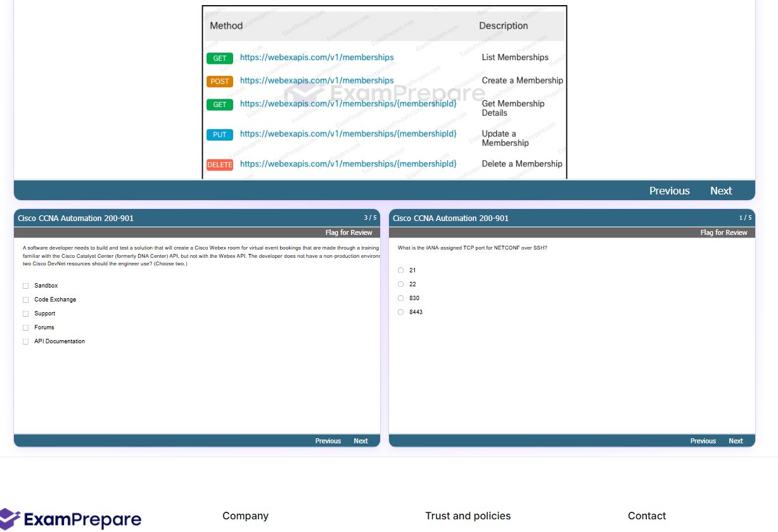Viewport: 778px width, 532px height.
Task: Choose radio option 22
Action: [401, 284]
